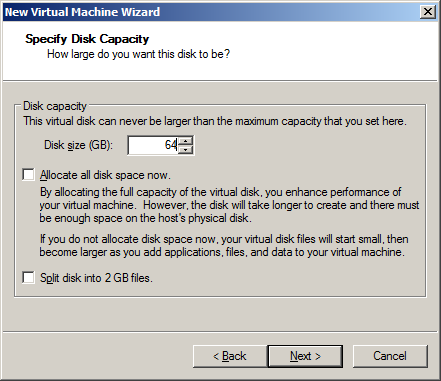Click the 'How large do you want' subtitle
The width and height of the screenshot is (441, 381).
[138, 54]
